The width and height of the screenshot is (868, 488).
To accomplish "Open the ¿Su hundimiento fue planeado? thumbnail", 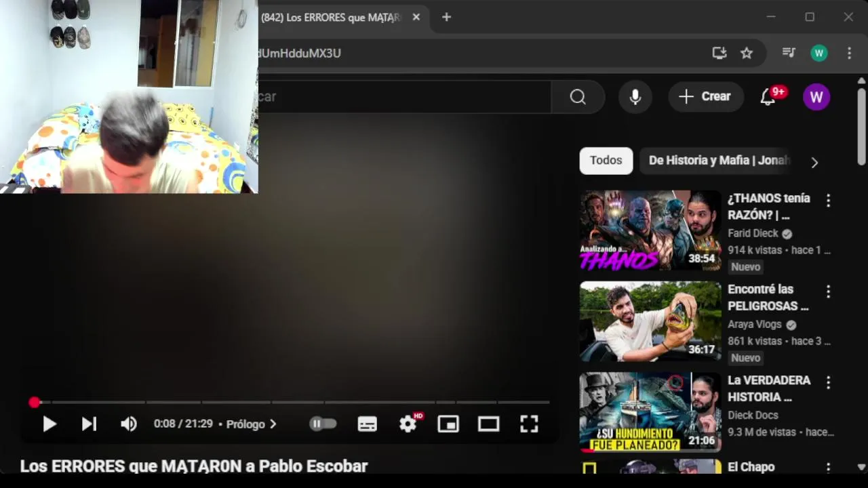I will [x=650, y=412].
